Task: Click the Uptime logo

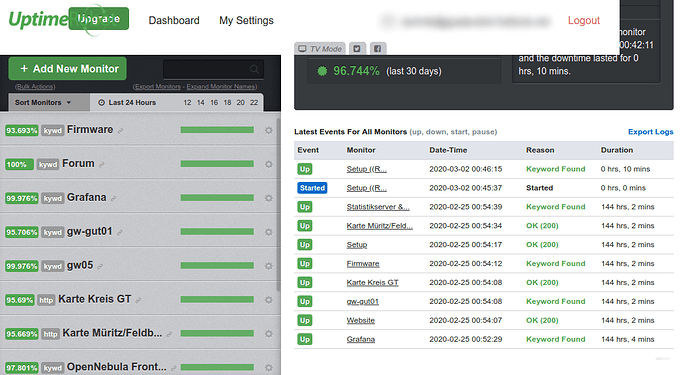Action: tap(38, 19)
